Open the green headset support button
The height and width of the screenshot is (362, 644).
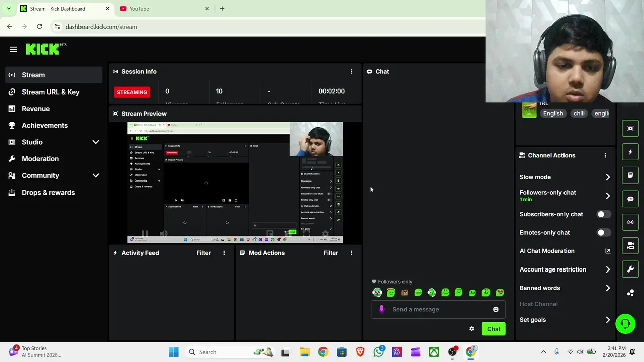click(x=625, y=323)
